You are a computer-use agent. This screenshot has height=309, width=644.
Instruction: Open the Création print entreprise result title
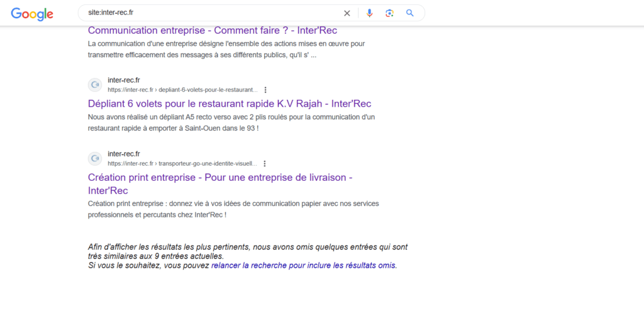point(220,184)
